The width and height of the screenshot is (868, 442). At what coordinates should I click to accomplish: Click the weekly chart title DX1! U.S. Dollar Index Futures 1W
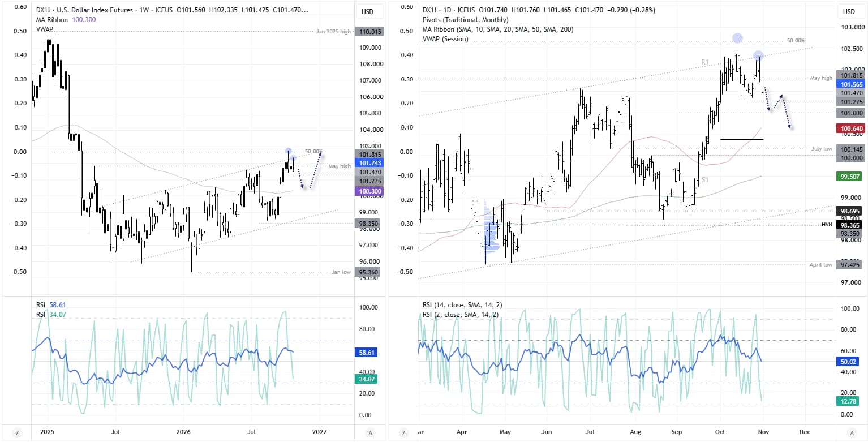[x=105, y=10]
